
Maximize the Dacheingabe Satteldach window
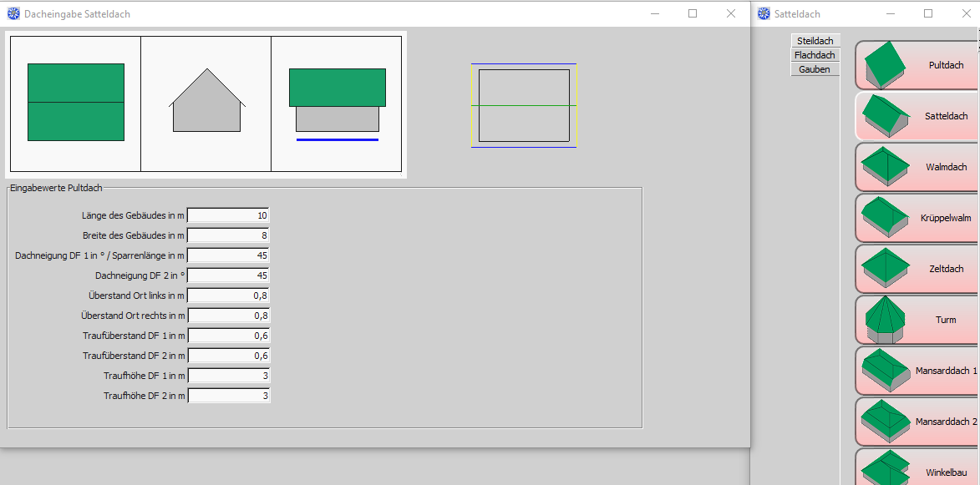point(693,13)
